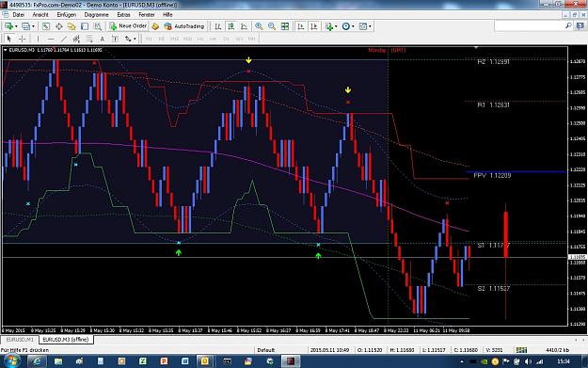Select the equidistant channel tool
The height and width of the screenshot is (368, 588).
click(x=76, y=39)
